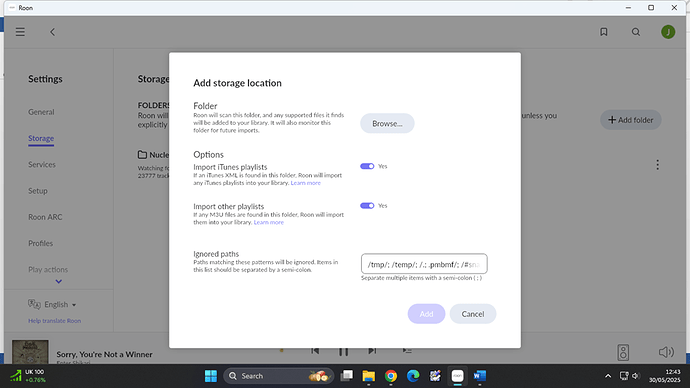Select the Profiles settings tab

(40, 243)
